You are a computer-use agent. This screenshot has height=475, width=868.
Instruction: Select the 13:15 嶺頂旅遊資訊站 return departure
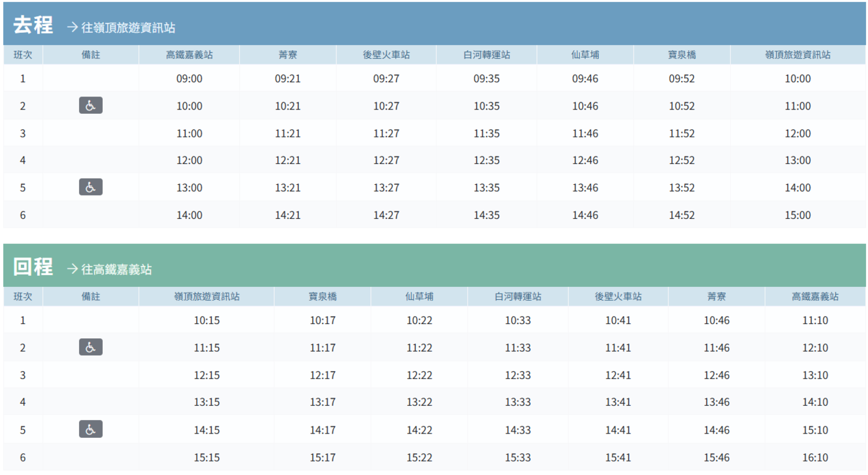click(207, 403)
